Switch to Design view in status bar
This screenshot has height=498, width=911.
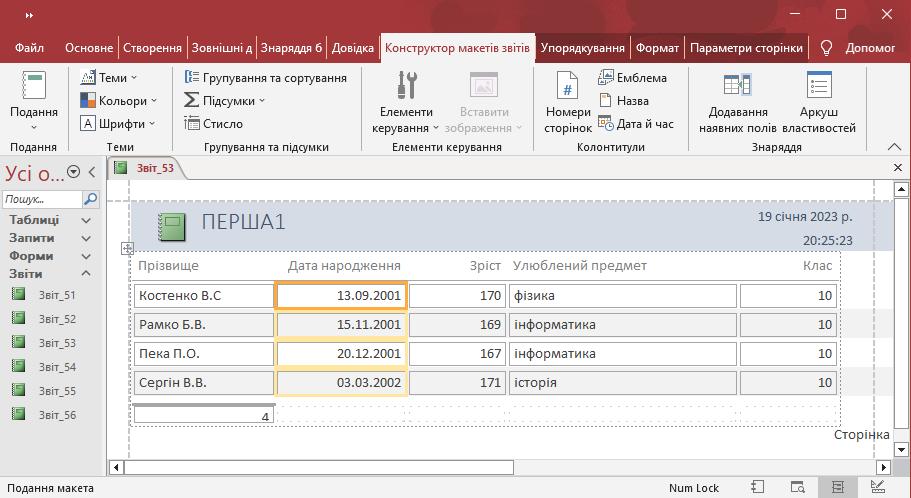[877, 487]
